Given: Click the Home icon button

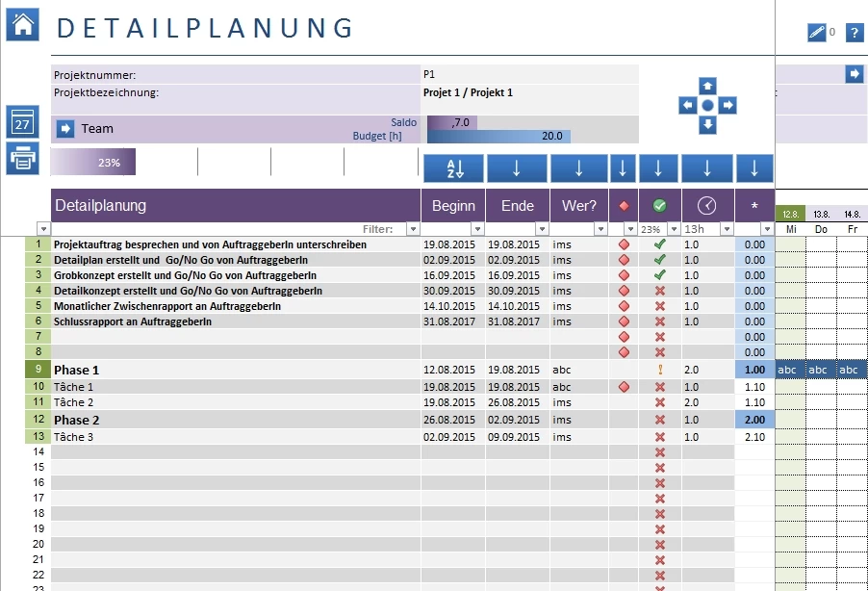Looking at the screenshot, I should click(22, 24).
